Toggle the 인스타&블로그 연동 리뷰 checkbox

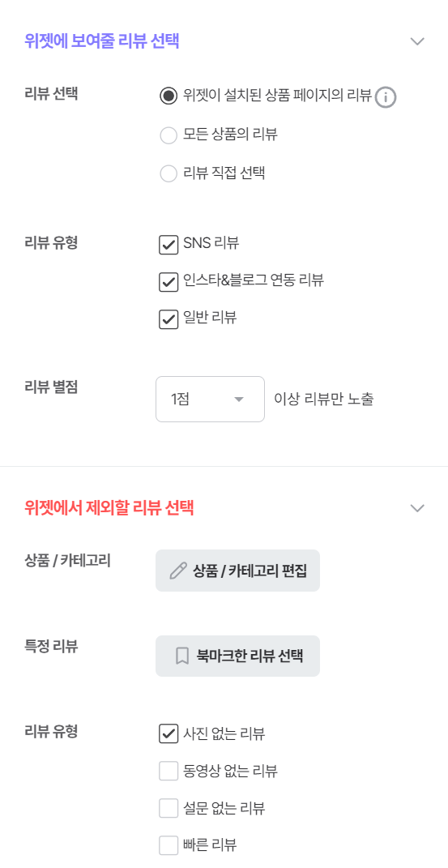point(169,282)
